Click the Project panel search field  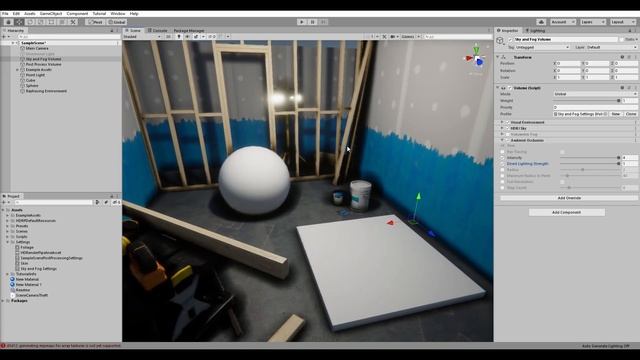(x=53, y=202)
